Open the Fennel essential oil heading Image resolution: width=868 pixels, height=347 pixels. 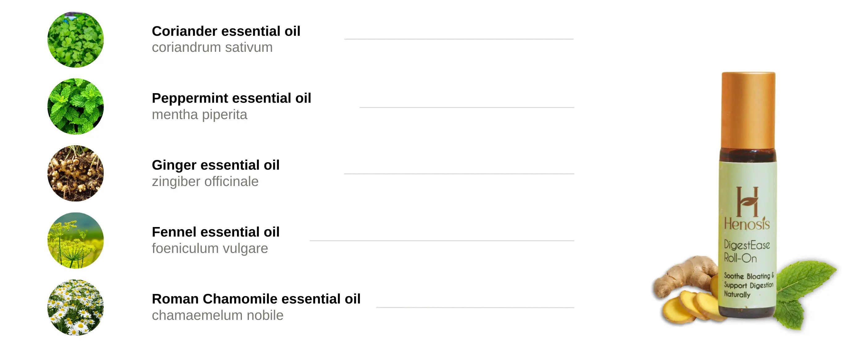[215, 232]
